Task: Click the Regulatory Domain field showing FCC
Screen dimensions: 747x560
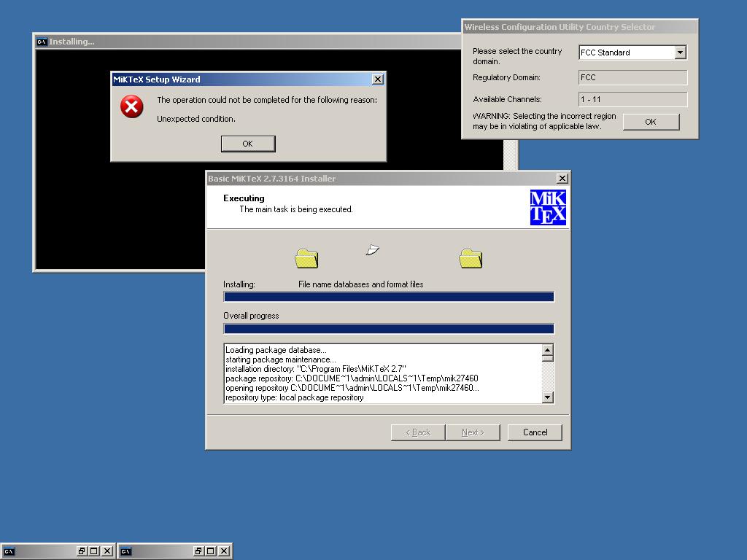Action: (632, 77)
